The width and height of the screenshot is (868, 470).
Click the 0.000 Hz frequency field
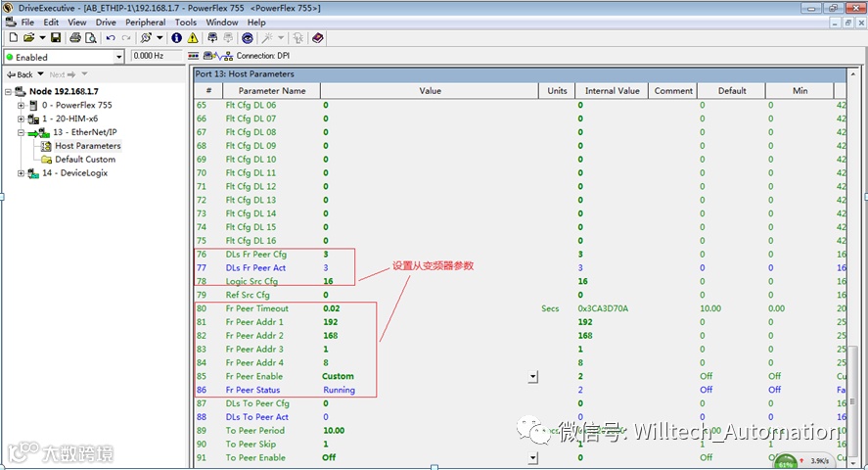[157, 56]
